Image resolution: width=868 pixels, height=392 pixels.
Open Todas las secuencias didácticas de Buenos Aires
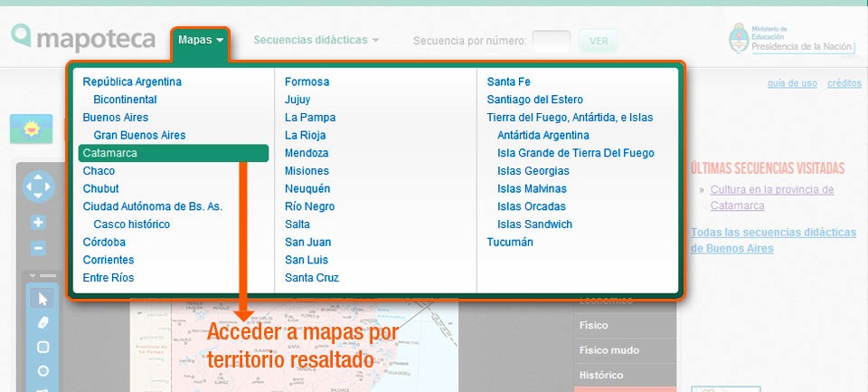point(773,240)
